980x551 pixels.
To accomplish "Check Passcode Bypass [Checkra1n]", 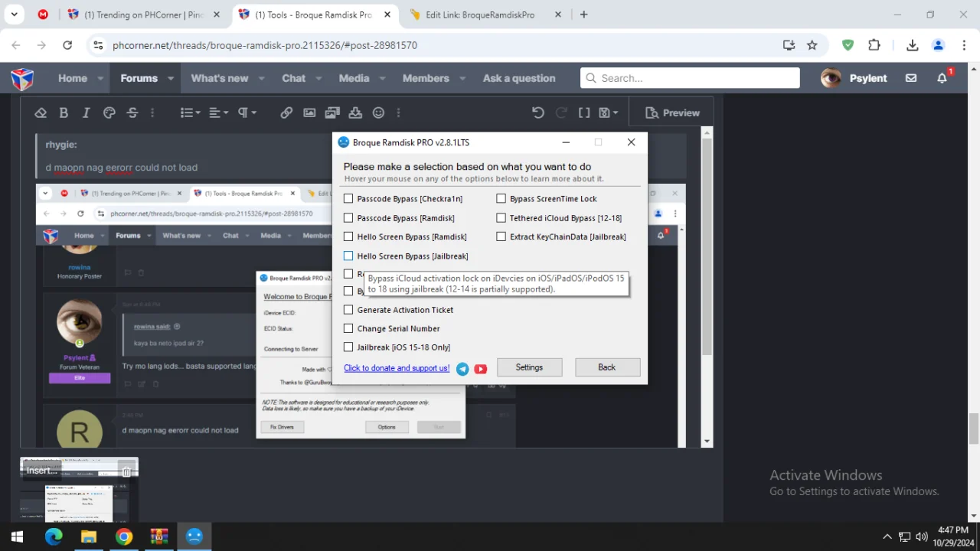I will pos(348,199).
